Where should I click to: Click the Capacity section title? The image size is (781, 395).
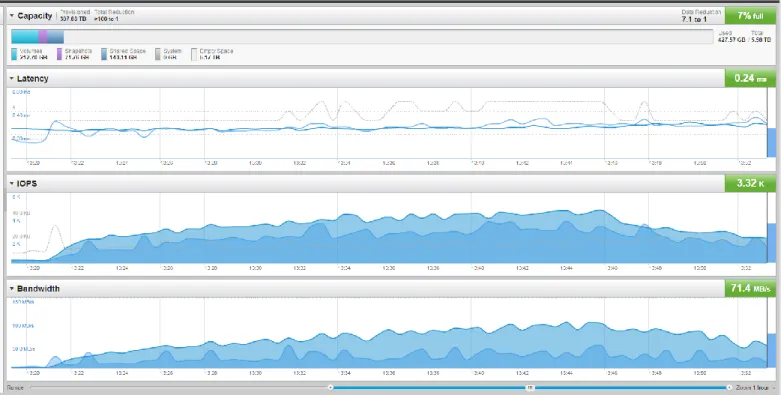(x=34, y=16)
